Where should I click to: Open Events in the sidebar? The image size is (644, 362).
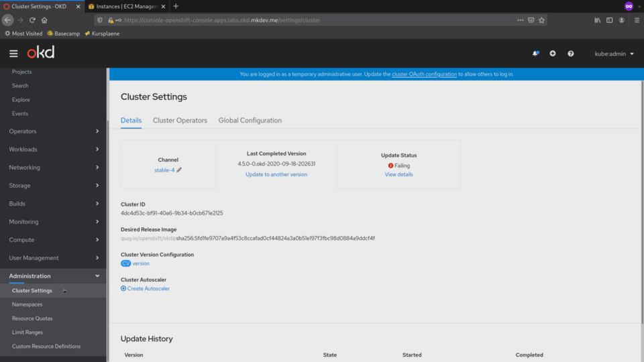coord(20,114)
